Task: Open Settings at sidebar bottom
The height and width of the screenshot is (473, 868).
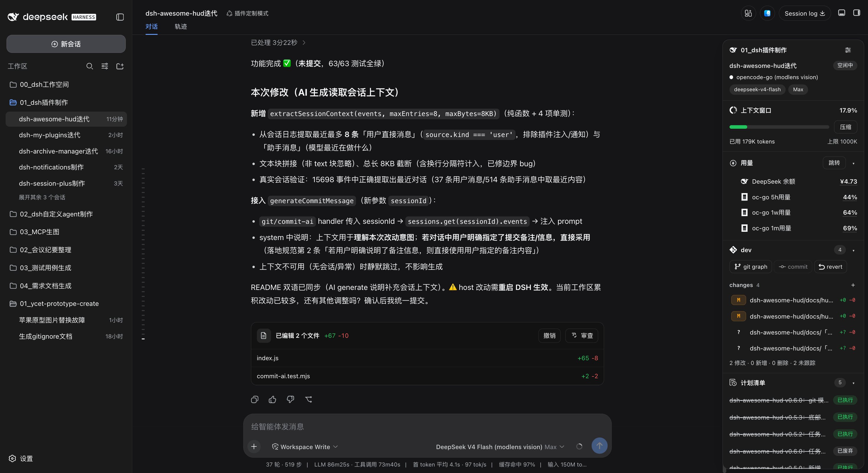Action: coord(21,459)
